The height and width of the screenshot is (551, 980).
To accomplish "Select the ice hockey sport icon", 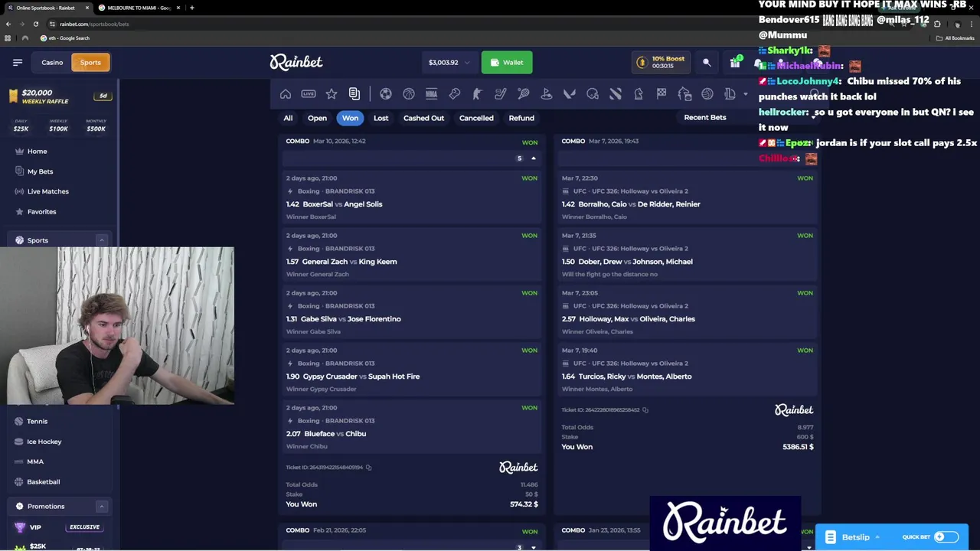I will 501,94.
